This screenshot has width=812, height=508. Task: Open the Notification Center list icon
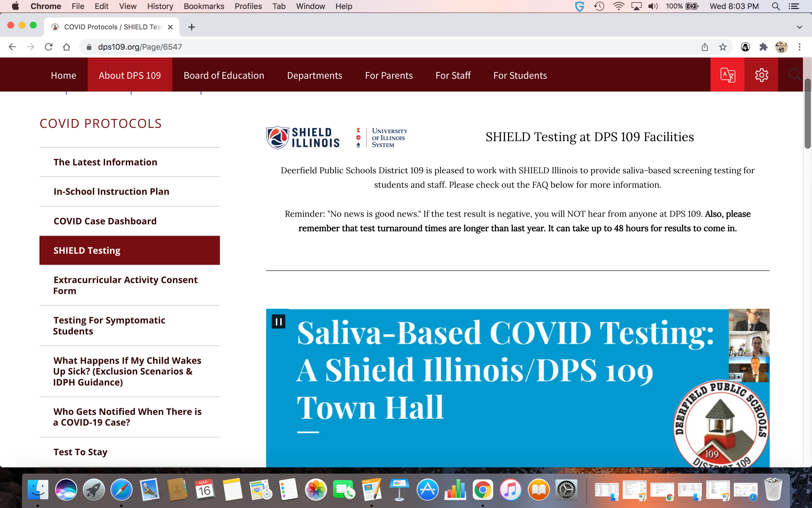tap(794, 6)
